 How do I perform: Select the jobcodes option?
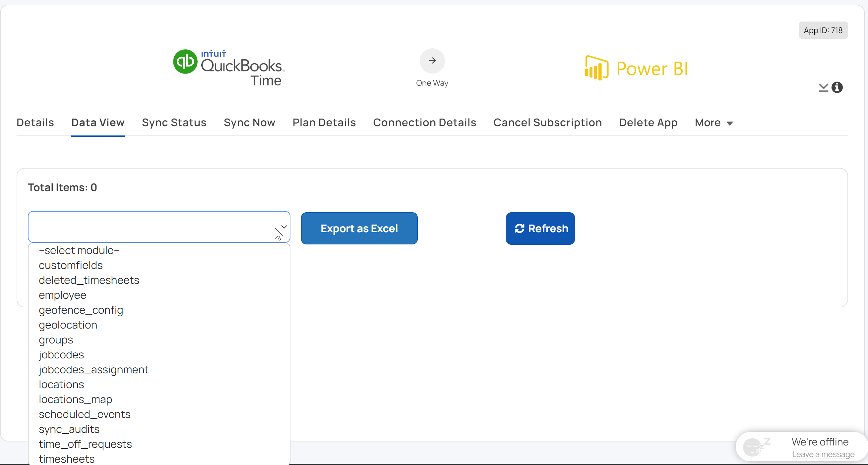pyautogui.click(x=159, y=355)
